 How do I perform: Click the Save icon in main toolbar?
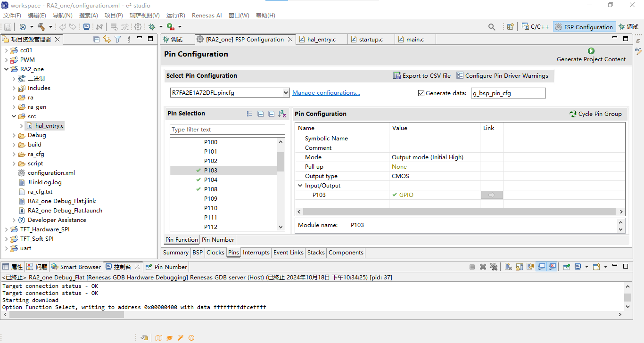(8, 27)
